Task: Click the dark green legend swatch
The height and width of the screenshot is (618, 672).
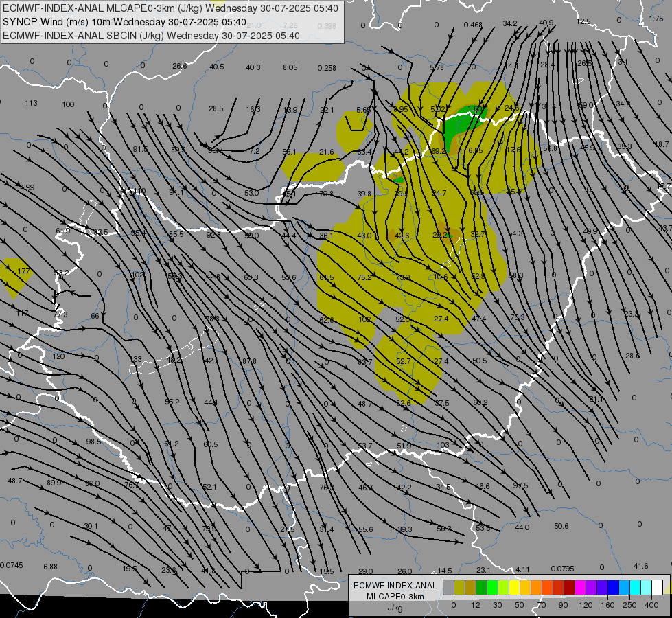Action: point(481,587)
